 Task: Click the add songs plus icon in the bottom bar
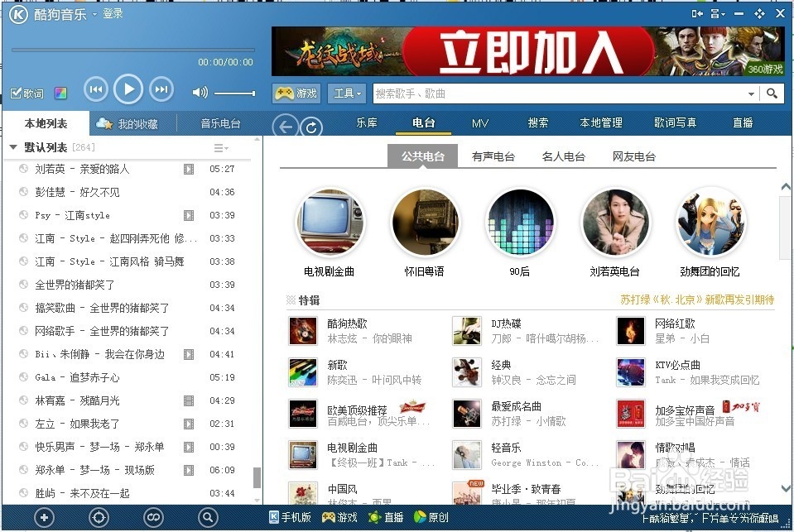pos(44,517)
